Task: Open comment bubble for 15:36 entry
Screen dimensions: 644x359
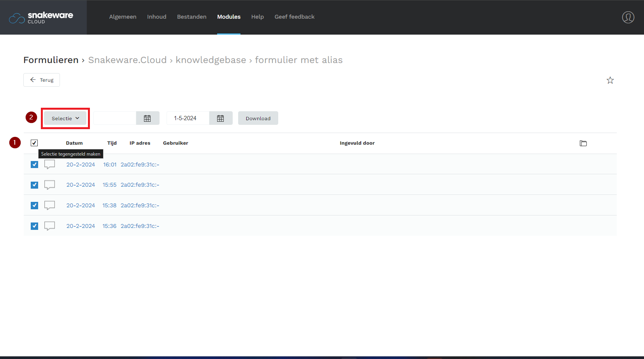Action: [x=49, y=226]
